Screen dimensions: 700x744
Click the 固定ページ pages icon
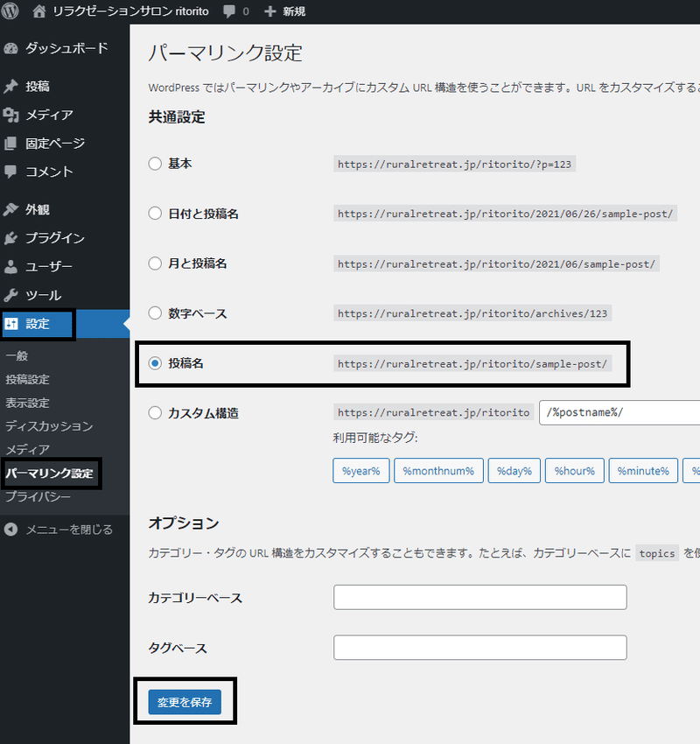click(10, 144)
